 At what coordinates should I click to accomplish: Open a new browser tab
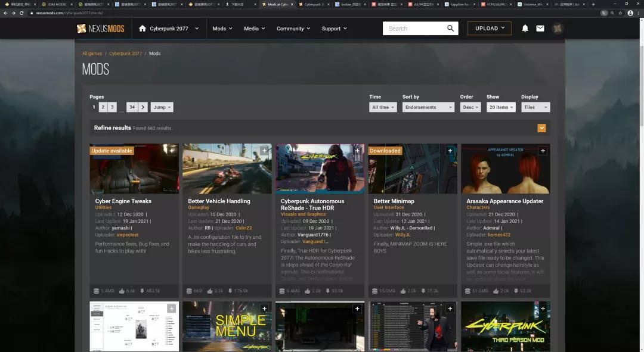pos(593,4)
